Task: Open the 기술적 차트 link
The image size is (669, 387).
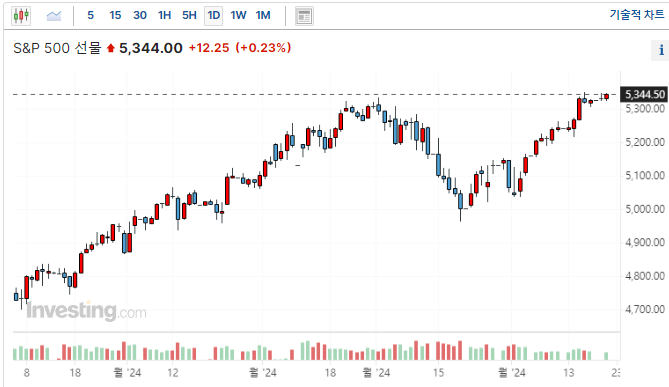Action: click(x=636, y=15)
